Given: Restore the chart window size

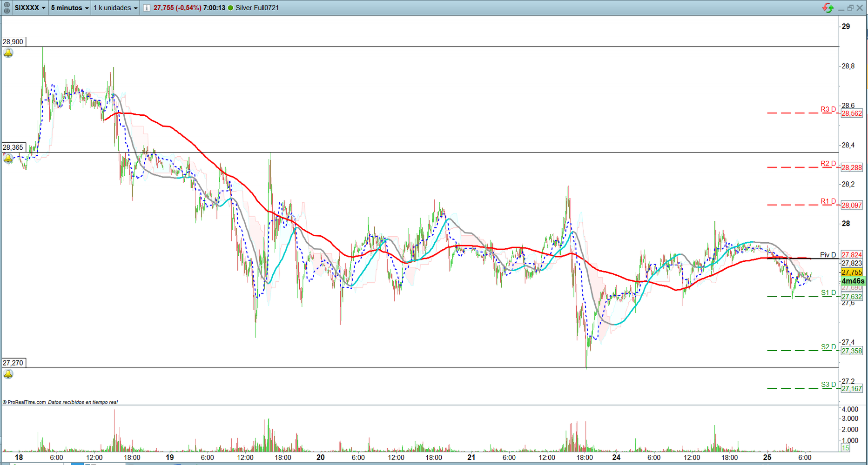Looking at the screenshot, I should [850, 8].
